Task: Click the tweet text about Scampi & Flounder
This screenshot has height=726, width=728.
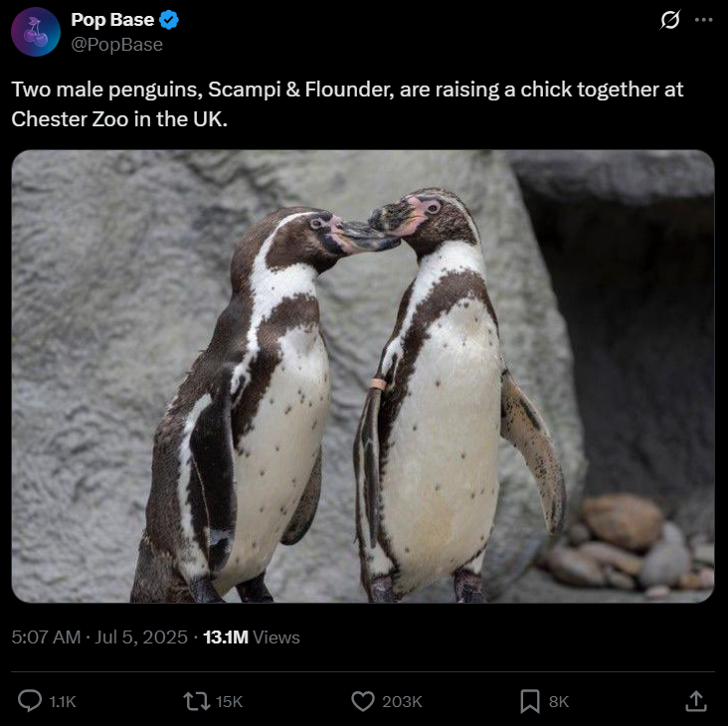Action: [x=347, y=104]
